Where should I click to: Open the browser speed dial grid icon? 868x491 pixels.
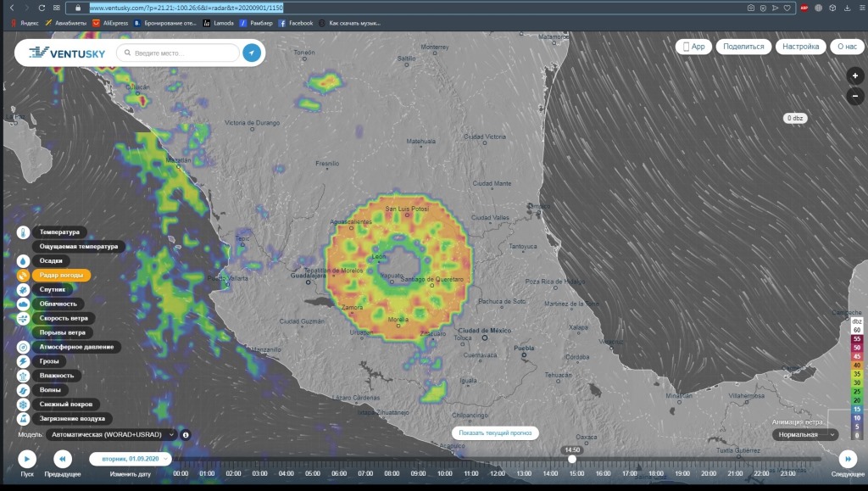(57, 8)
